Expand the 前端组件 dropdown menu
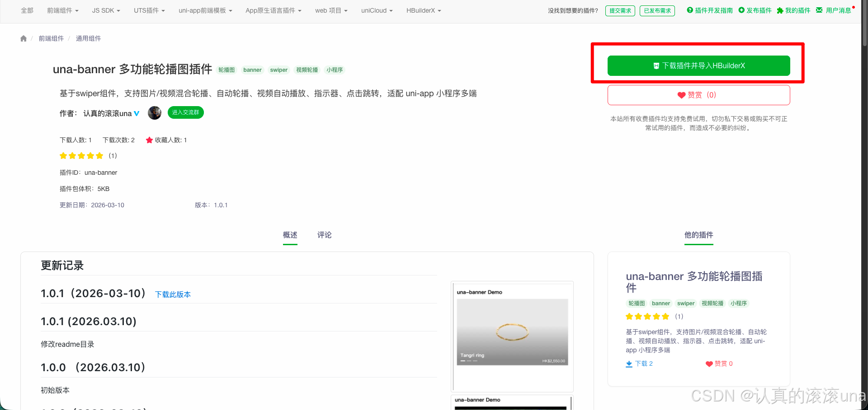The height and width of the screenshot is (410, 868). (63, 10)
